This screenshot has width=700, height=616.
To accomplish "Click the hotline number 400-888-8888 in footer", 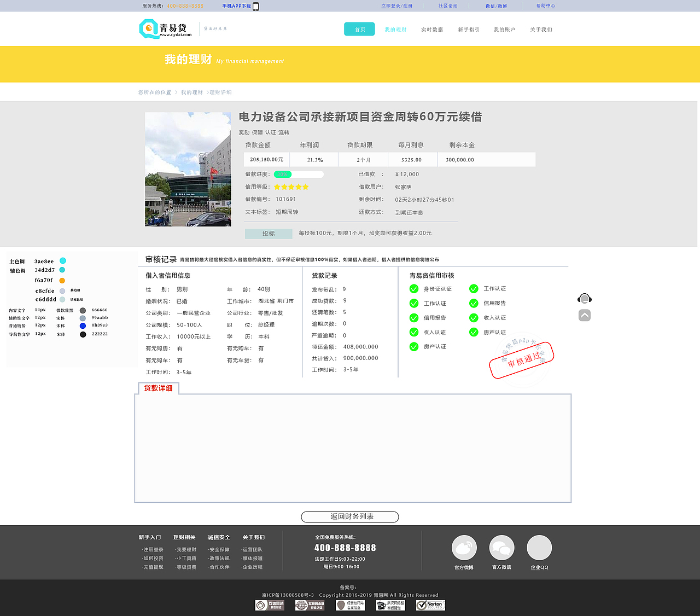I will (345, 548).
